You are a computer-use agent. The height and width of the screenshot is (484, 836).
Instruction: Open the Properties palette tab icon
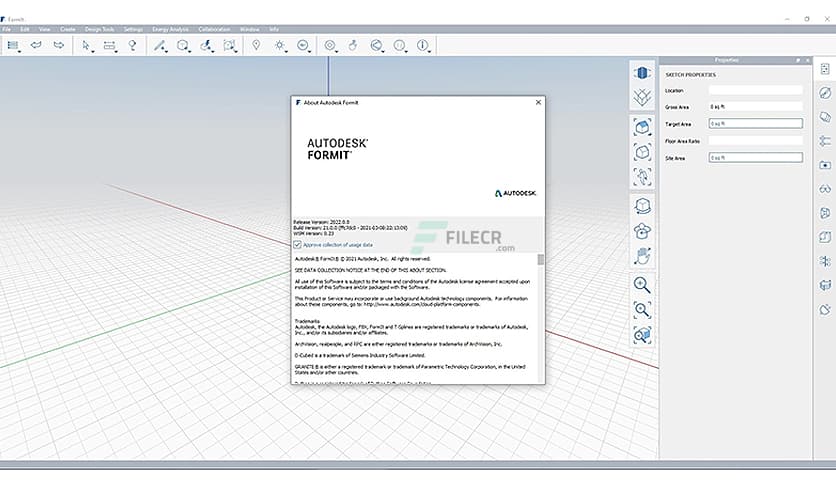[x=825, y=69]
